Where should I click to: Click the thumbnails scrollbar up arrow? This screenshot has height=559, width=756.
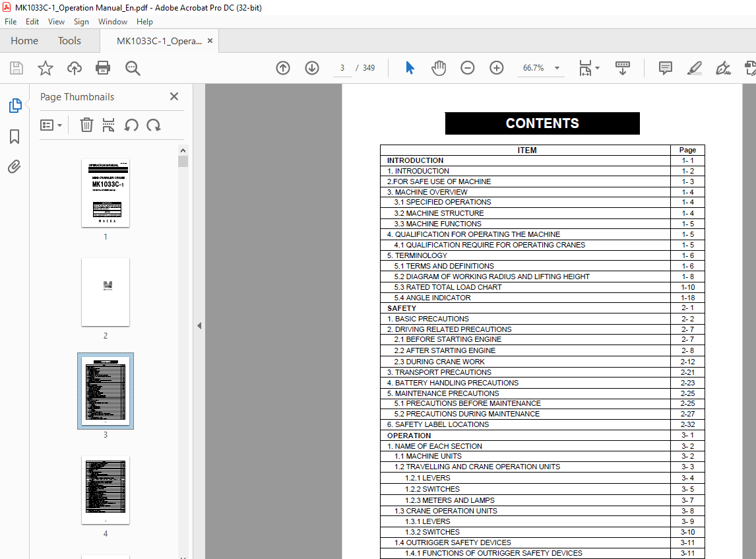point(183,150)
